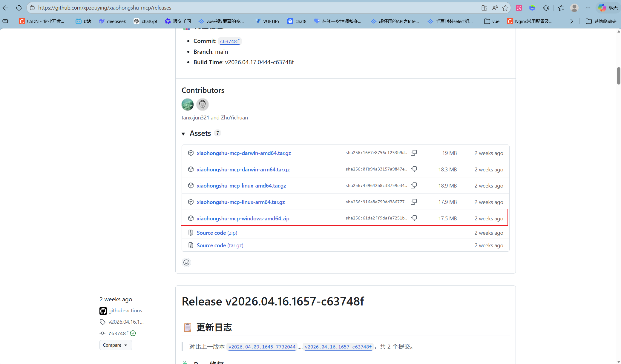Viewport: 621px width, 364px height.
Task: Show more bookmarks with the overflow chevron
Action: (571, 21)
